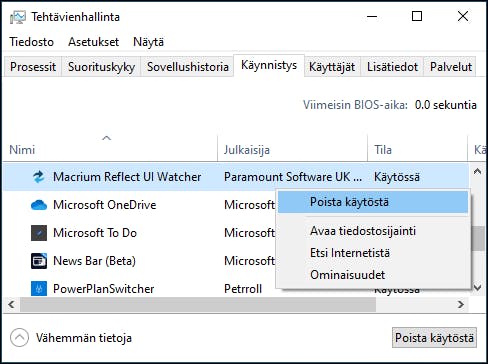Toggle sort order via Nimi column arrow

[x=106, y=138]
